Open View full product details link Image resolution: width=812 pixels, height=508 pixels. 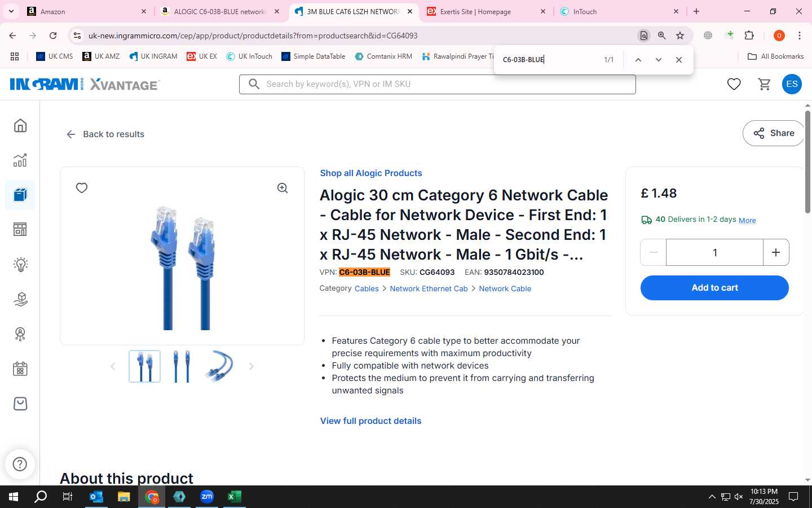click(x=370, y=421)
